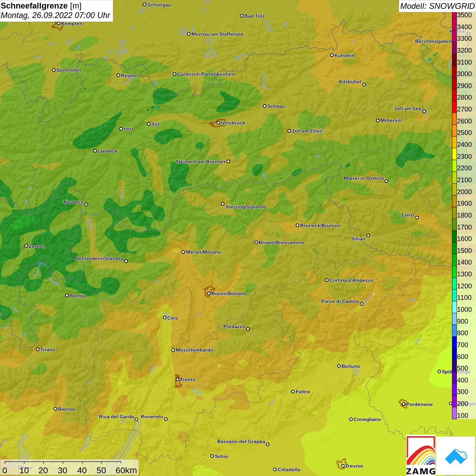Click the 'Sonthofen' label
Screen dimensions: 476x476
coord(69,70)
